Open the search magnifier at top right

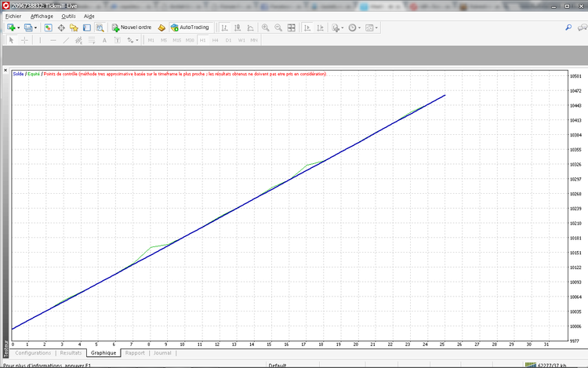coord(568,27)
